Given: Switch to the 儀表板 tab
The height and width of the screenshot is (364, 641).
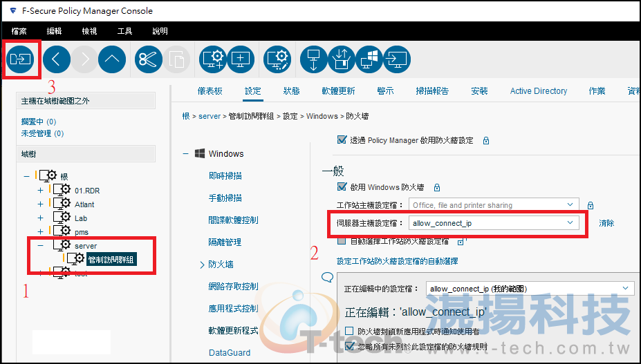Looking at the screenshot, I should pyautogui.click(x=210, y=91).
